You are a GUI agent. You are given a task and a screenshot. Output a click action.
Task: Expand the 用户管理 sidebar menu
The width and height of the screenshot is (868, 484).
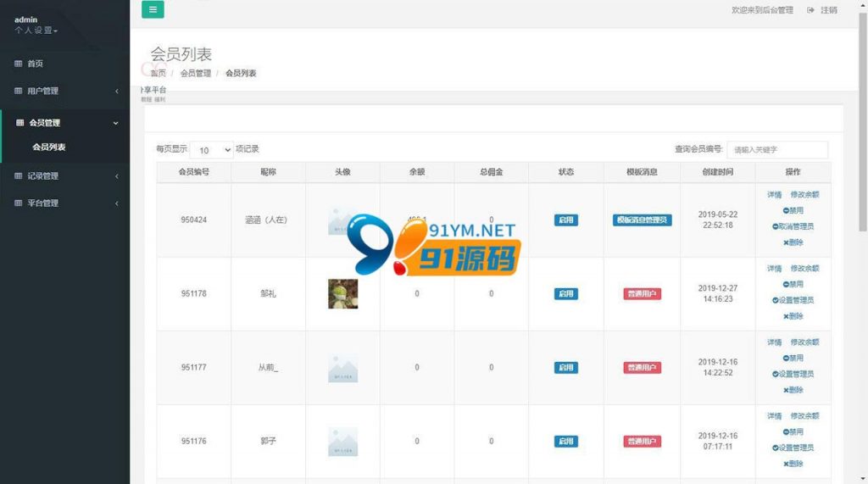click(x=64, y=91)
